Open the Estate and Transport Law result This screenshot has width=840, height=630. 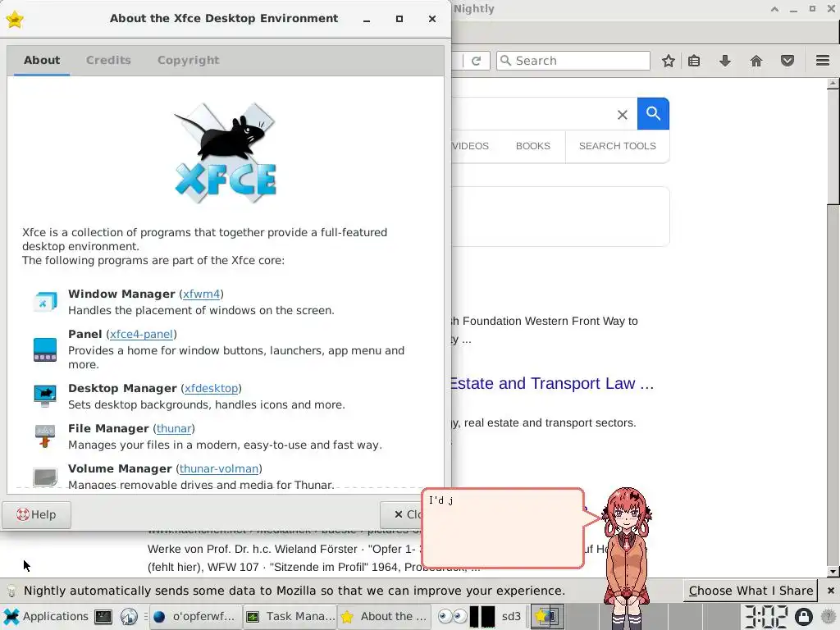coord(552,384)
